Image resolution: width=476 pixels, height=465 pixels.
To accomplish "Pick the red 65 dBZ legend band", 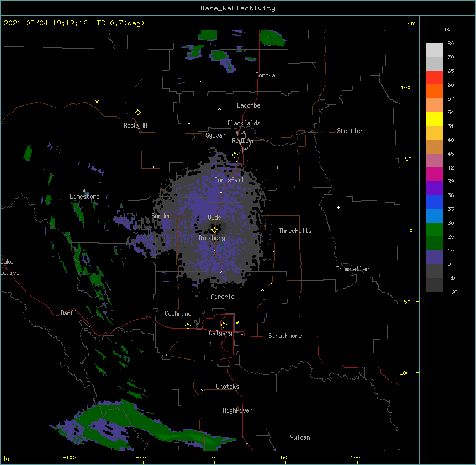I will (x=434, y=77).
